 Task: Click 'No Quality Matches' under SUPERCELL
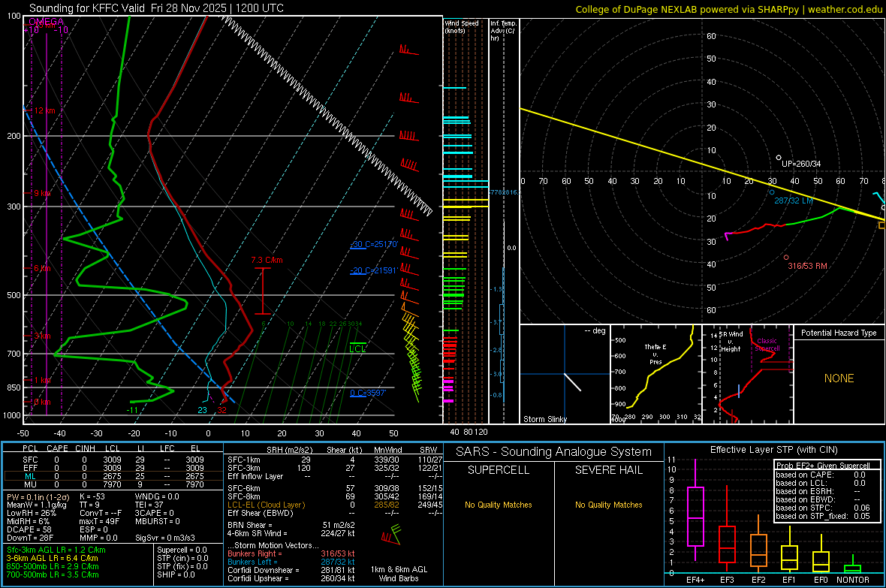coord(499,505)
